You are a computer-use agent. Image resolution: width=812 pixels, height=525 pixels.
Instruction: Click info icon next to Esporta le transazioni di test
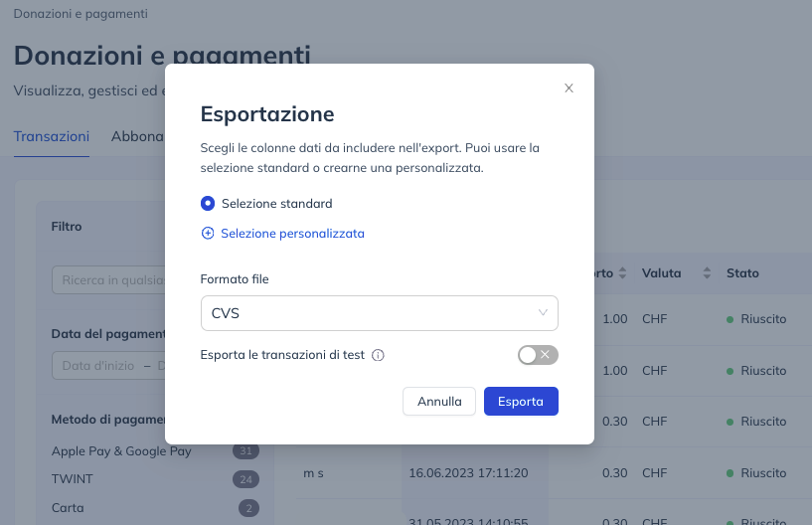(x=378, y=355)
